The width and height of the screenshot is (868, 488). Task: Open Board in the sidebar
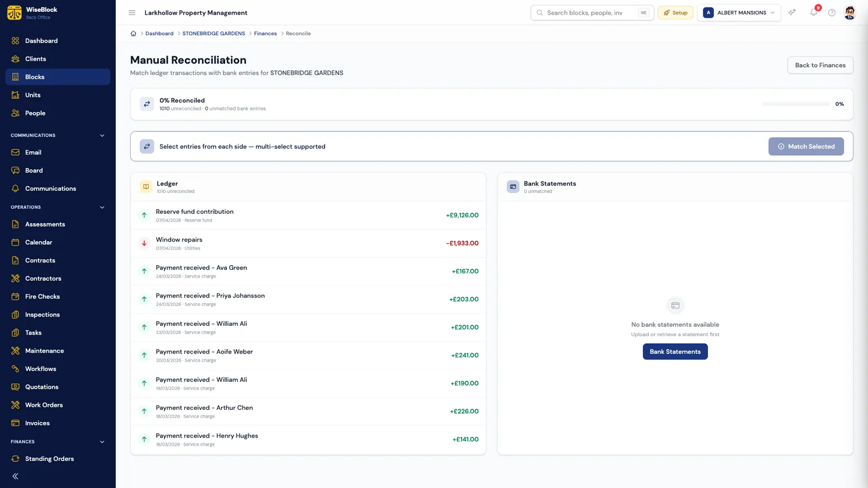click(x=58, y=170)
